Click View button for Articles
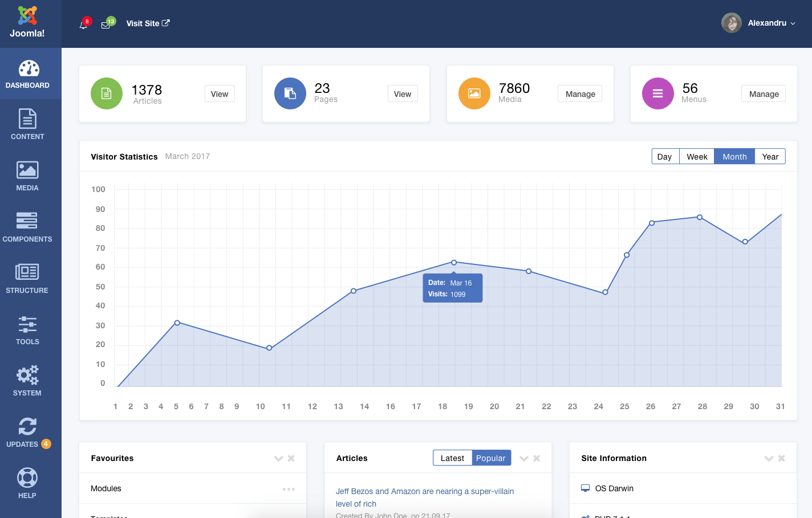This screenshot has height=518, width=812. pyautogui.click(x=220, y=94)
